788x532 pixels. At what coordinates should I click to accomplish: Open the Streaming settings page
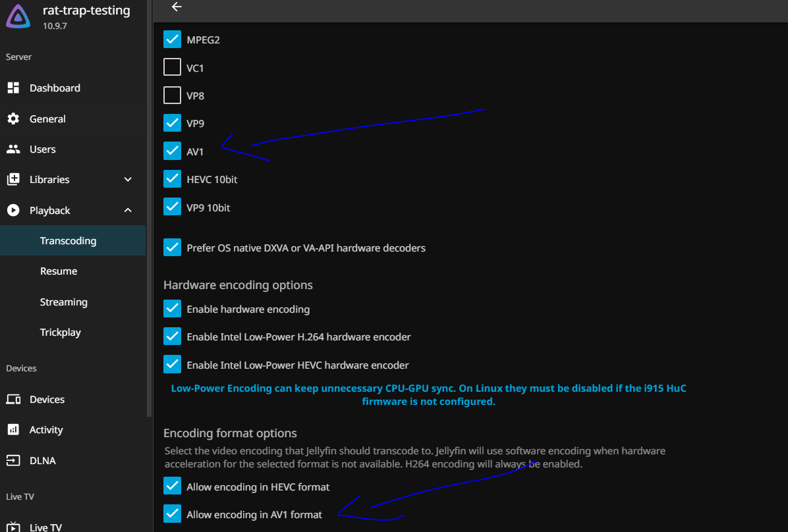coord(63,302)
